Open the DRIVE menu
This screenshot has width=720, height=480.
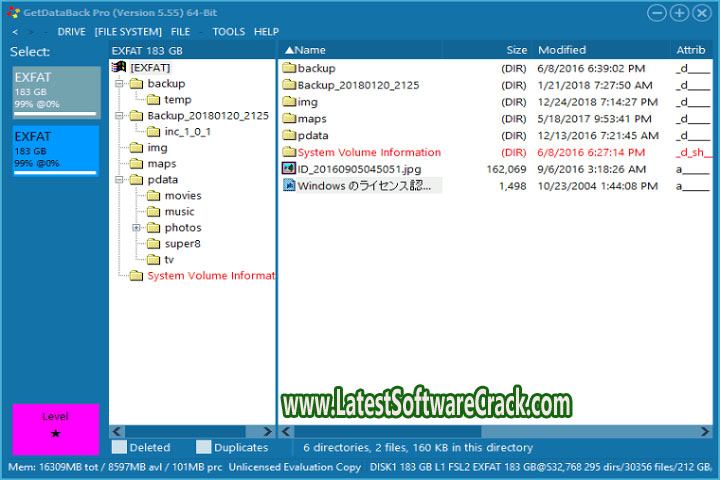coord(71,32)
